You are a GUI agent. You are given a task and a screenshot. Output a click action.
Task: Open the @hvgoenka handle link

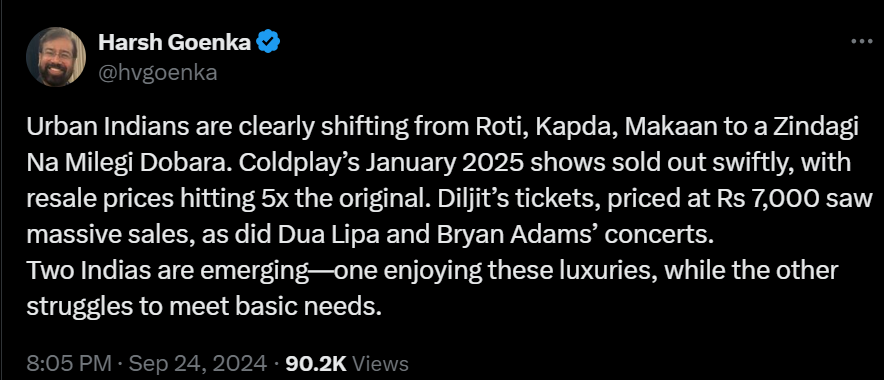[x=157, y=73]
